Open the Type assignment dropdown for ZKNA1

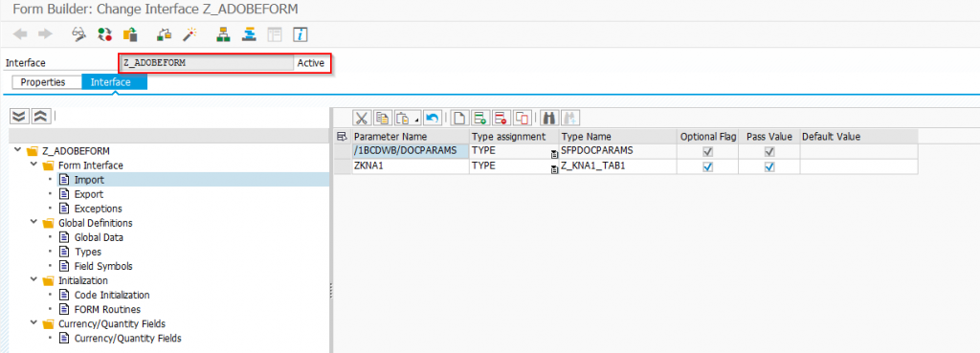click(x=554, y=169)
